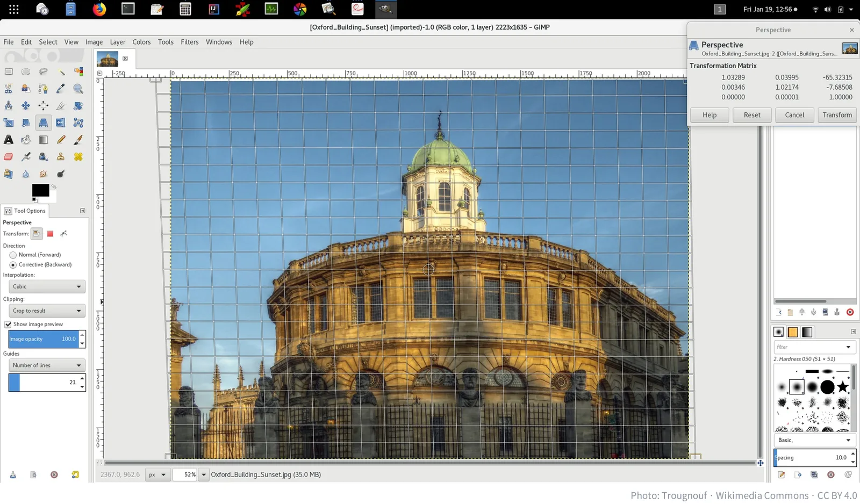Open the Colors menu
This screenshot has height=504, width=860.
tap(141, 42)
